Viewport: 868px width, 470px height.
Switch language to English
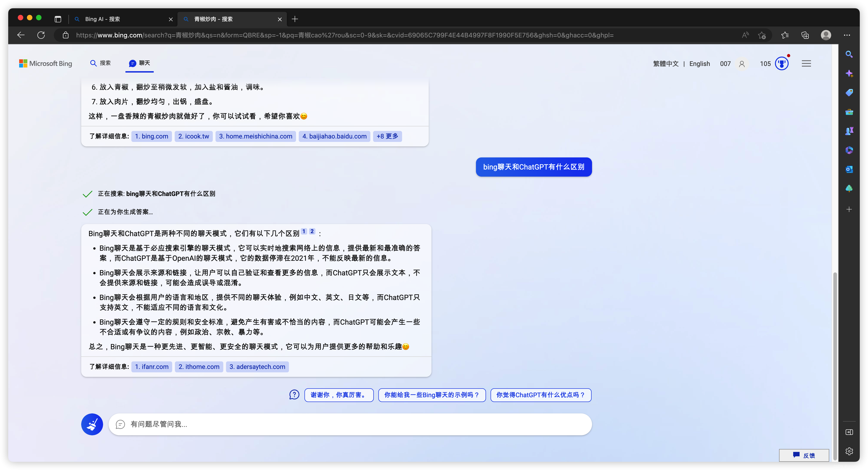tap(699, 64)
